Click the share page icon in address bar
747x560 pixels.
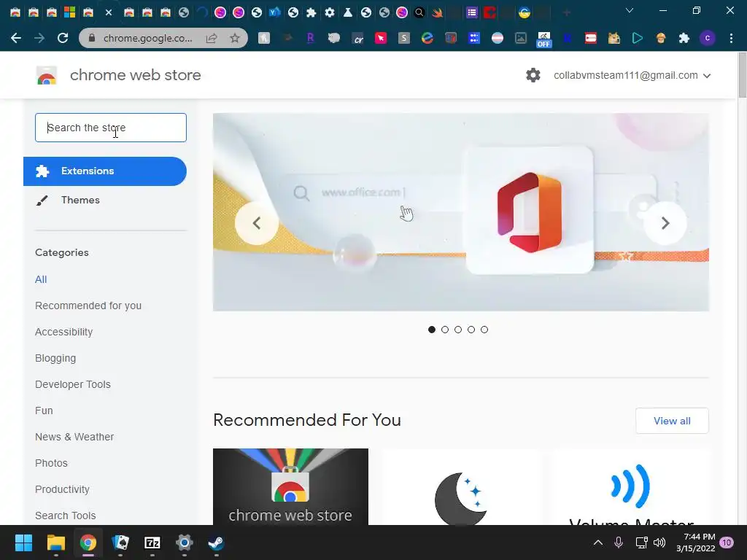[212, 38]
